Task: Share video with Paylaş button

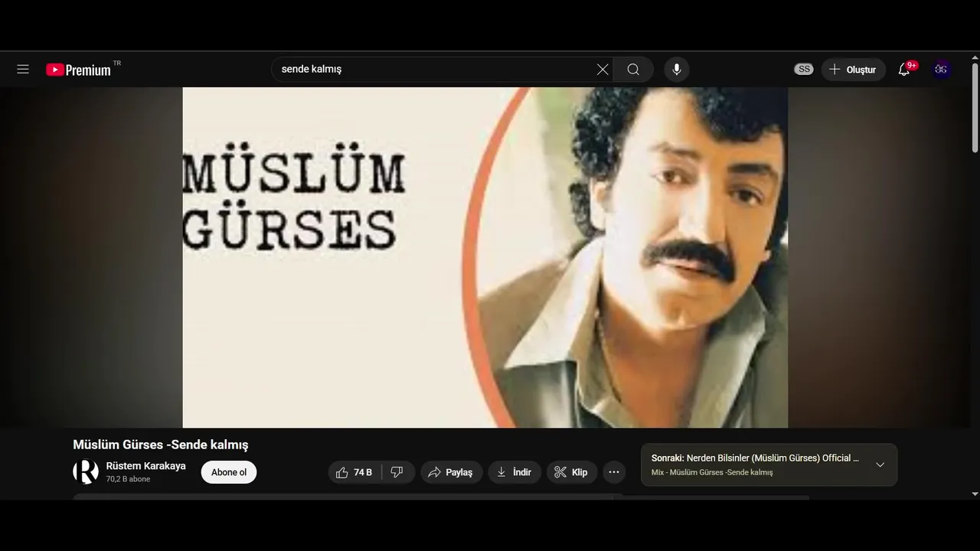Action: click(451, 472)
